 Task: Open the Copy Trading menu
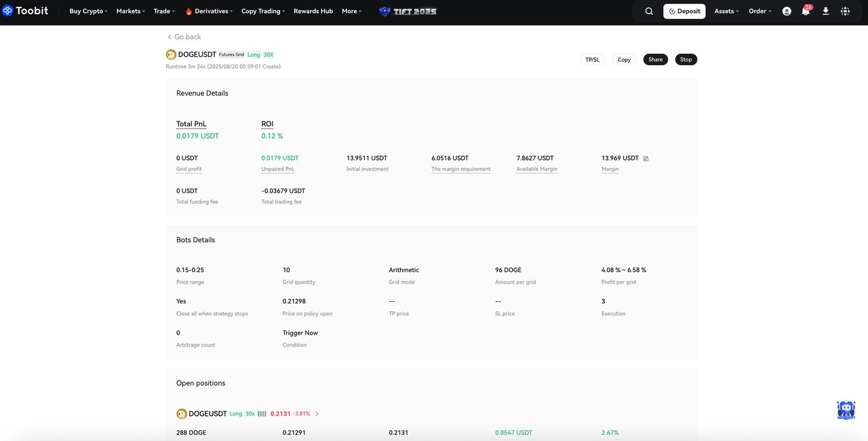pos(263,12)
